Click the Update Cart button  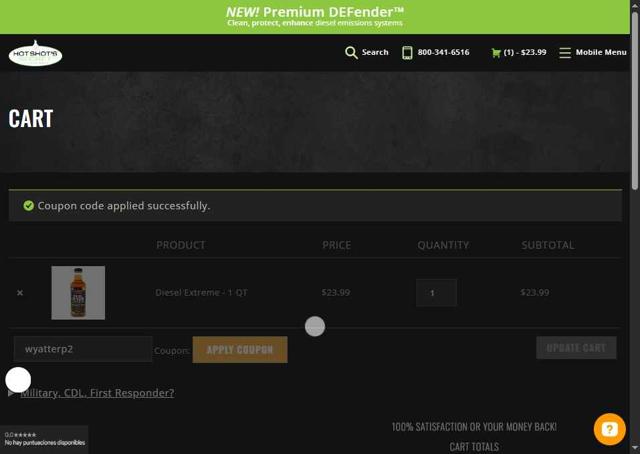point(576,348)
